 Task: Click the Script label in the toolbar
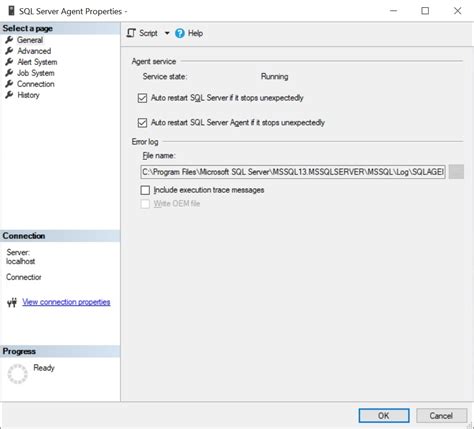click(148, 33)
